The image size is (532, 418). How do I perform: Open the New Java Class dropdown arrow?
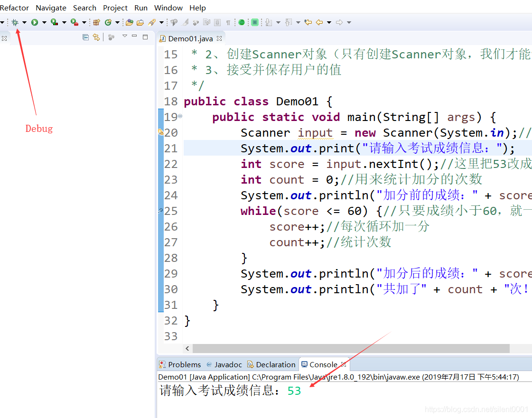117,22
